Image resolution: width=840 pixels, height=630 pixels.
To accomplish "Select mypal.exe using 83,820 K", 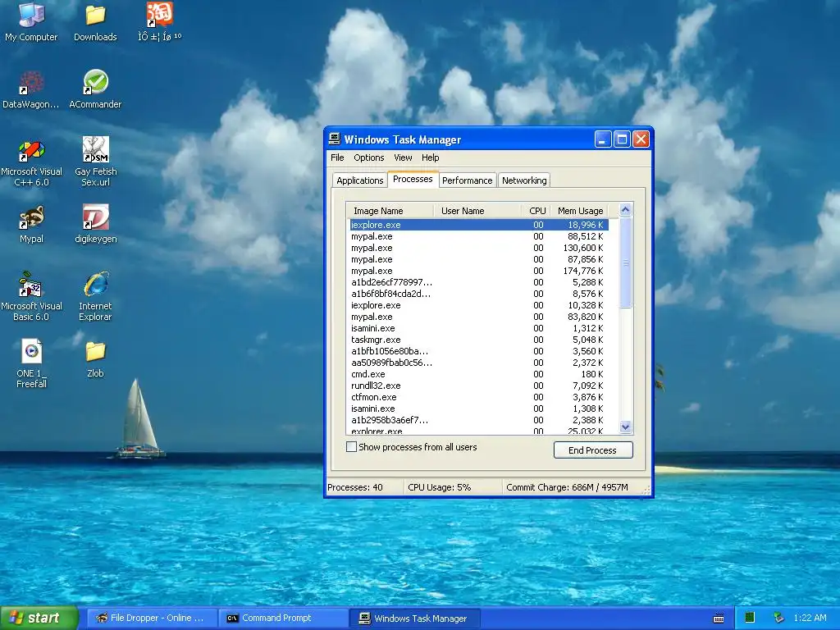I will point(479,317).
